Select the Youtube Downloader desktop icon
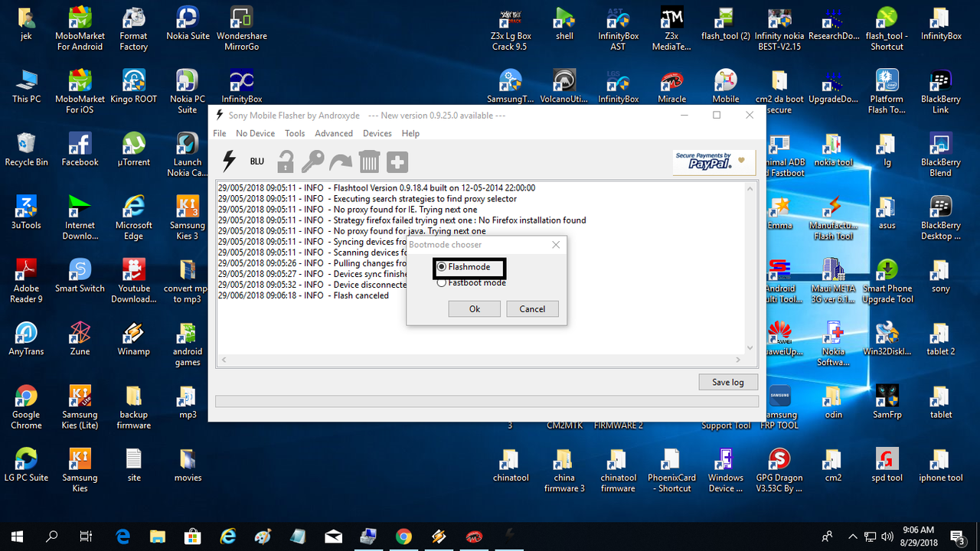 [x=133, y=281]
